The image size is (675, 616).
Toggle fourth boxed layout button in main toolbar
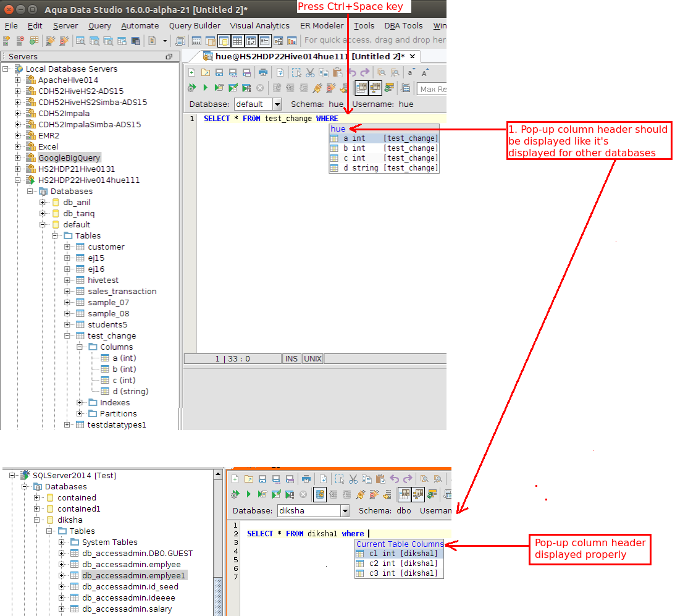tap(265, 41)
